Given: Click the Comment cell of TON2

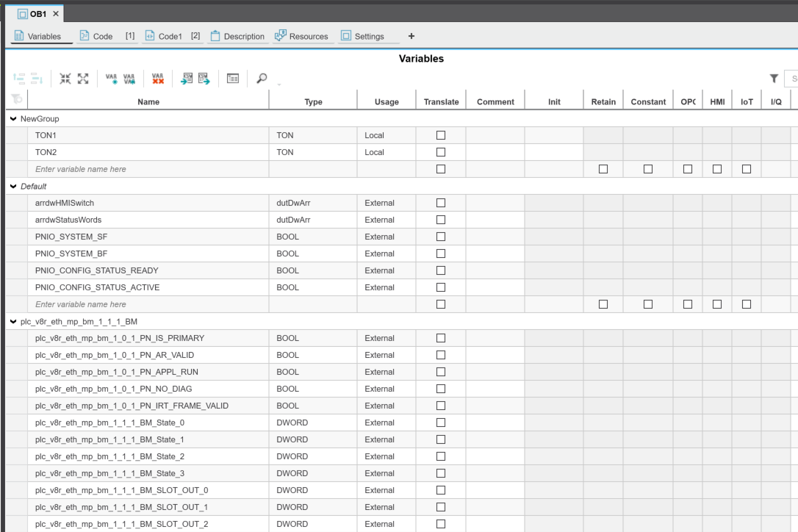Looking at the screenshot, I should point(495,152).
